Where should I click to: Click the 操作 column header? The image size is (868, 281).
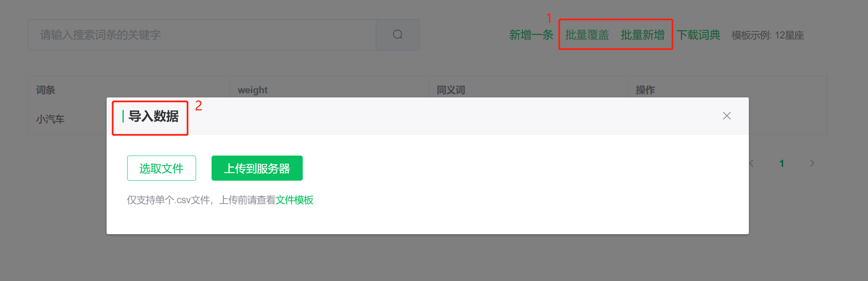coord(645,90)
